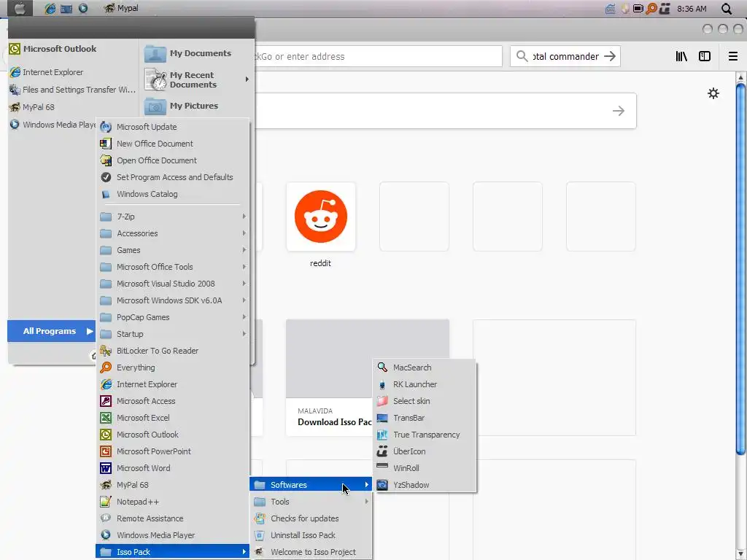Viewport: 747px width, 560px height.
Task: Expand PopCap Games folder
Action: (x=172, y=317)
